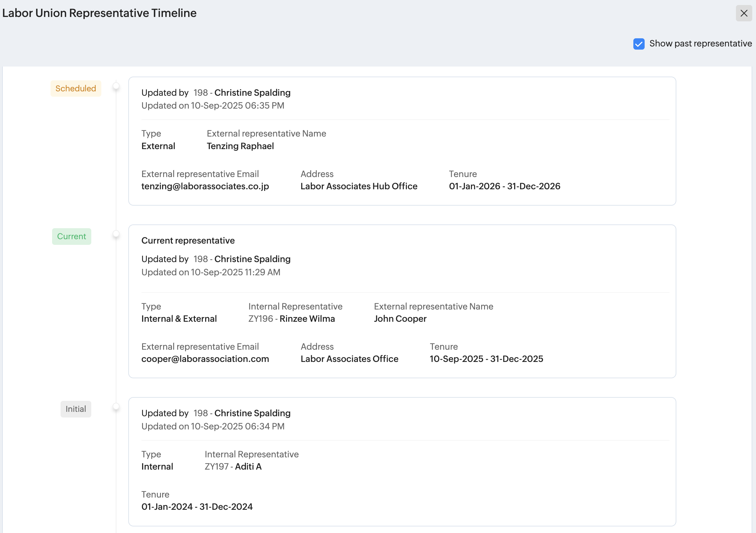The height and width of the screenshot is (533, 756).
Task: Click external representative name Tenzing Raphael
Action: (x=240, y=146)
